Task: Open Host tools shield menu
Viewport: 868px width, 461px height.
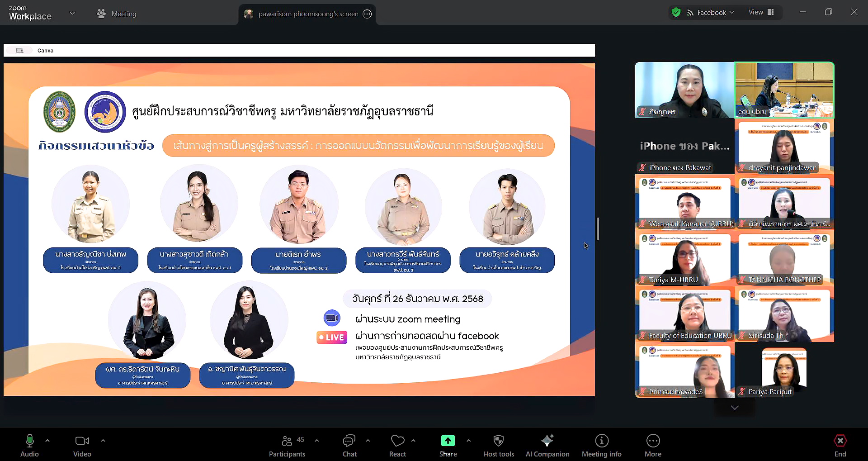Action: pyautogui.click(x=498, y=446)
